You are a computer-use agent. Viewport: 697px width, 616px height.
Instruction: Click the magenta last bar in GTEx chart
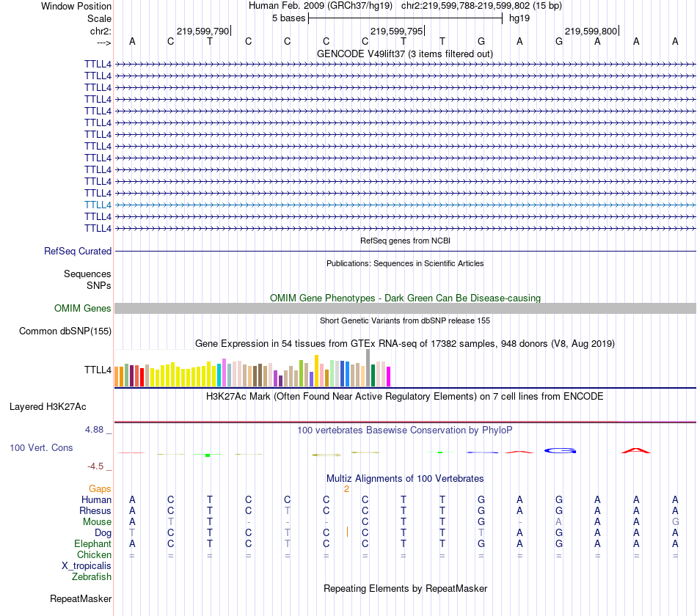point(389,376)
